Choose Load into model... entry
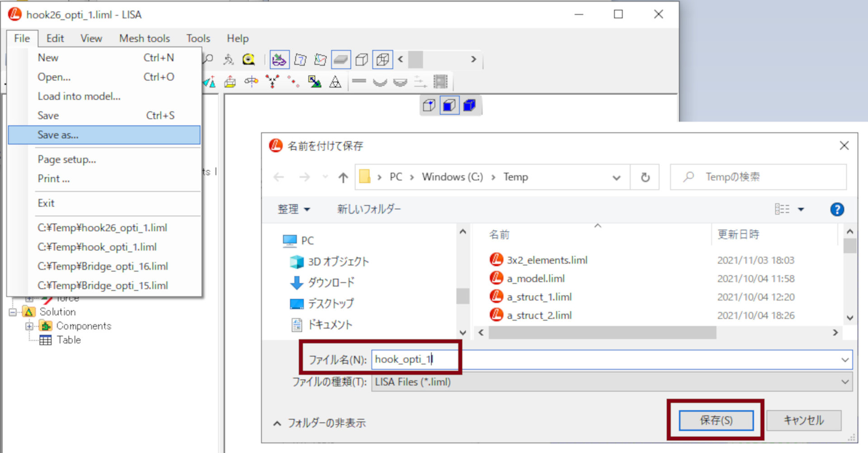 click(104, 96)
